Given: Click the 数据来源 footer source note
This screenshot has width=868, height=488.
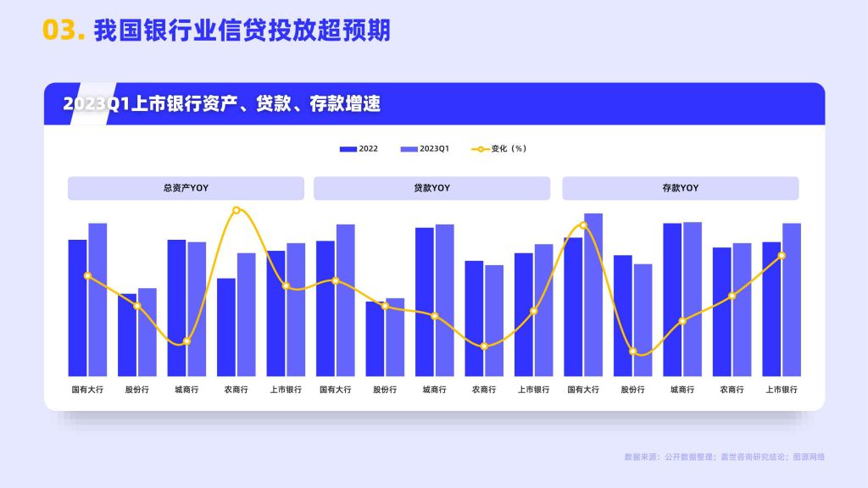Looking at the screenshot, I should (725, 457).
